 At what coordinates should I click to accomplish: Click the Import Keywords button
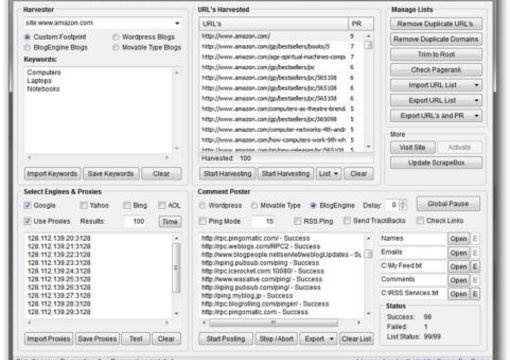(x=52, y=174)
